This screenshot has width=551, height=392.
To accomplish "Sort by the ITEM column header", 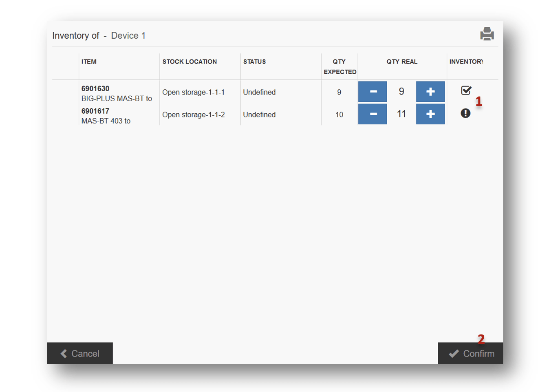I will point(89,62).
